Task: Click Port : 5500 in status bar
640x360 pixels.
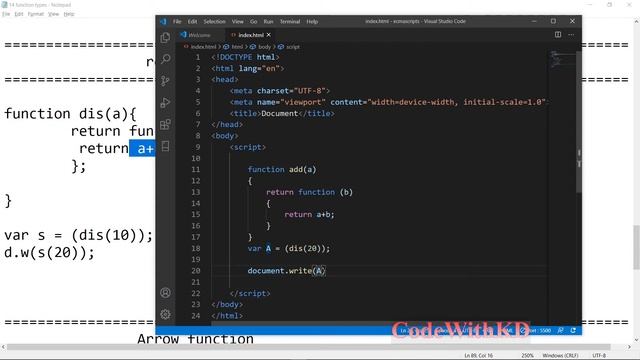Action: (x=536, y=330)
